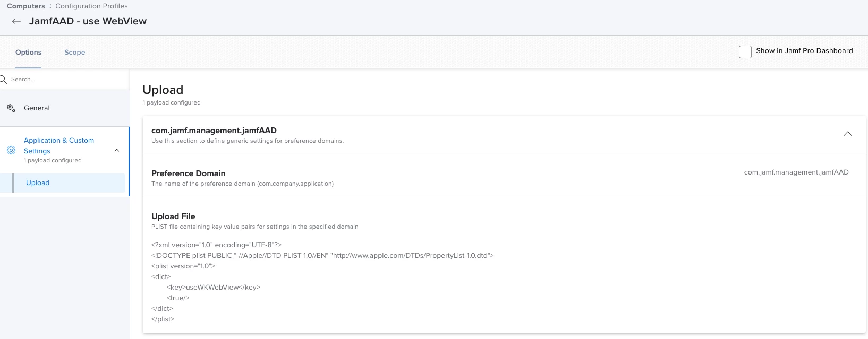Collapse the com.jamf.management.jamfAAD payload panel

pyautogui.click(x=848, y=134)
